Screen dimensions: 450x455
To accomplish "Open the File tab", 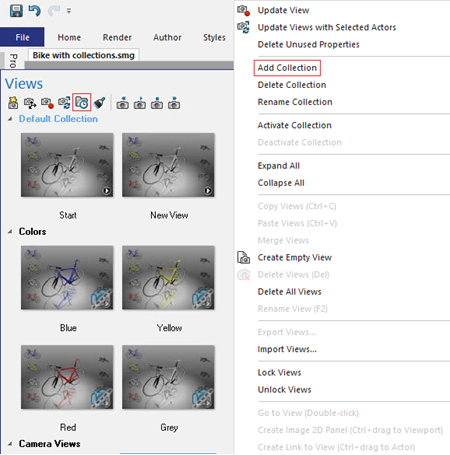I will click(x=22, y=37).
